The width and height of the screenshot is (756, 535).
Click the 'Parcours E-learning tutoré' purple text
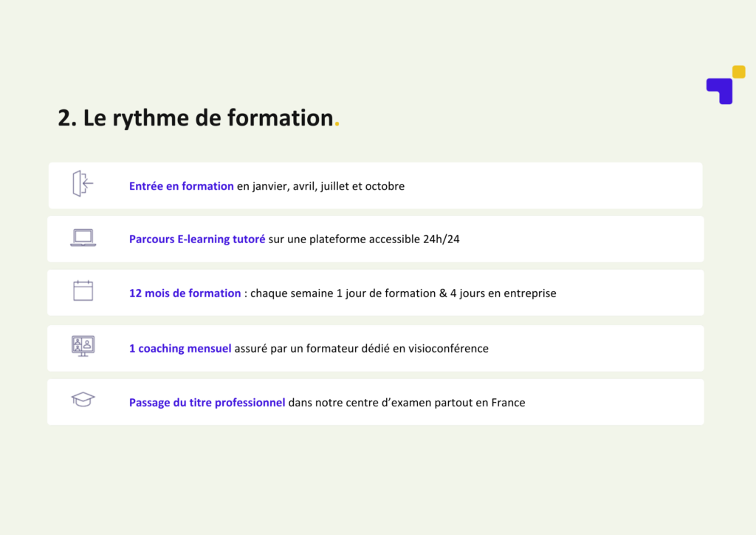(x=197, y=239)
